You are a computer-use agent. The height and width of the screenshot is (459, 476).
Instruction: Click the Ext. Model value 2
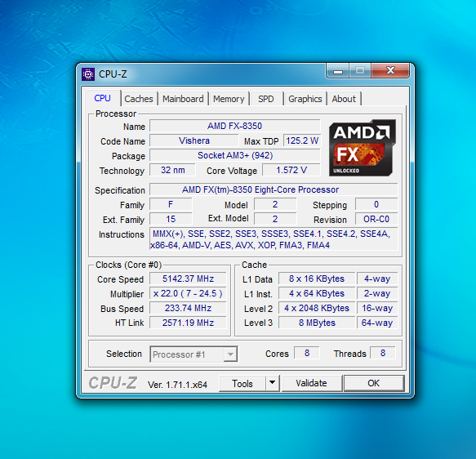click(275, 219)
